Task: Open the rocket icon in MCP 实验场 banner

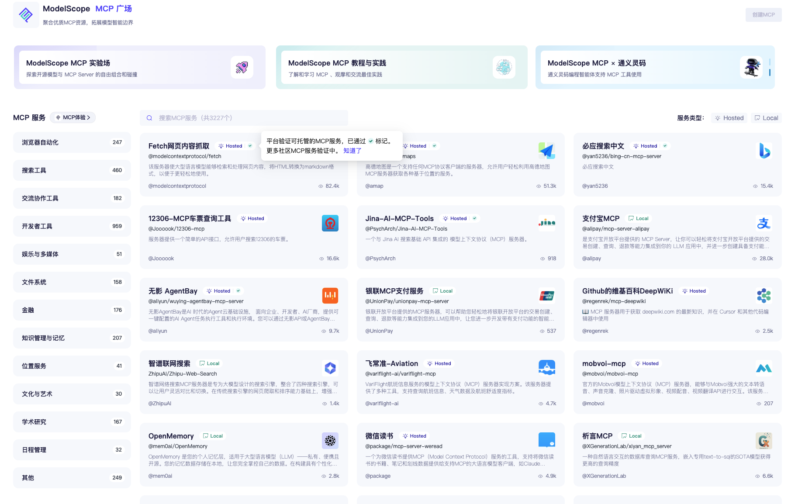Action: (x=242, y=67)
